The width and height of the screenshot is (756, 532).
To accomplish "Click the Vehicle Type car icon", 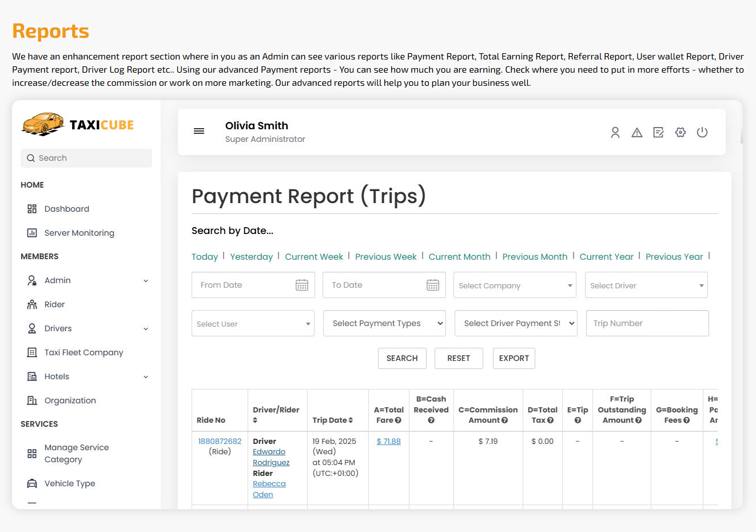I will point(32,483).
